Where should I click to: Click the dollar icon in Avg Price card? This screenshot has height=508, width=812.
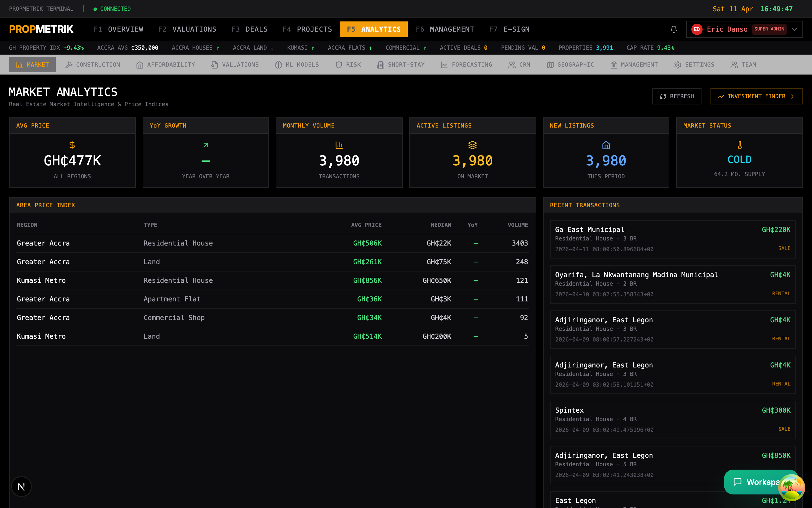tap(72, 145)
